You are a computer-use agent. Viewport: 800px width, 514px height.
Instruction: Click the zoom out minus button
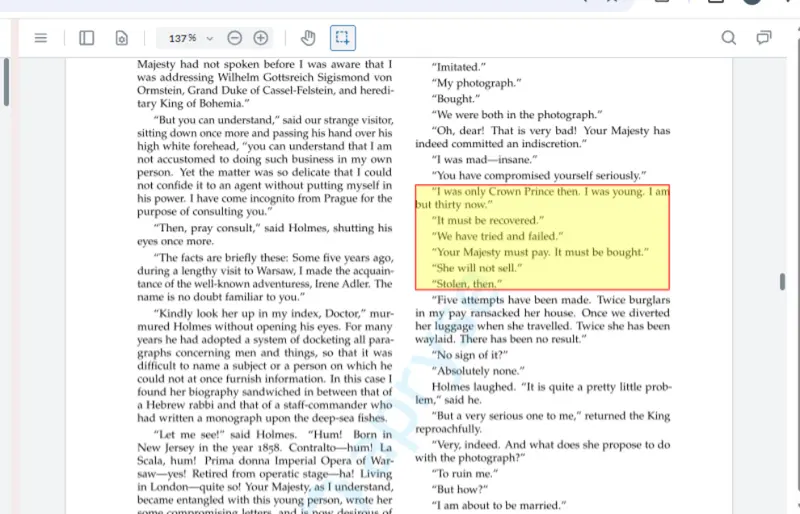coord(235,38)
